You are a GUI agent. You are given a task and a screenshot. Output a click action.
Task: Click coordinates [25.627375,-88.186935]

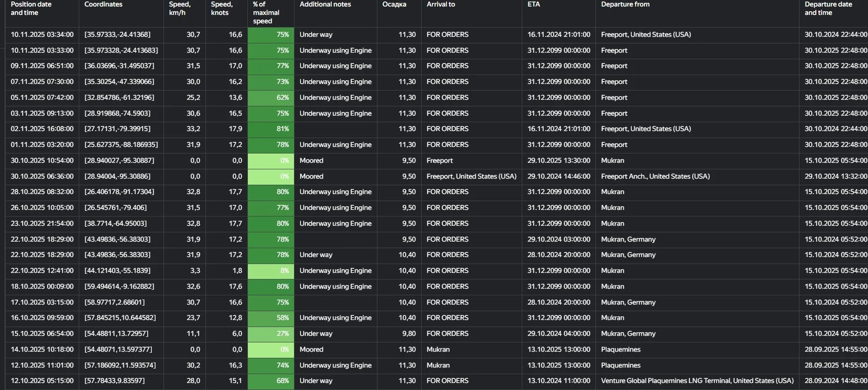[x=121, y=145]
